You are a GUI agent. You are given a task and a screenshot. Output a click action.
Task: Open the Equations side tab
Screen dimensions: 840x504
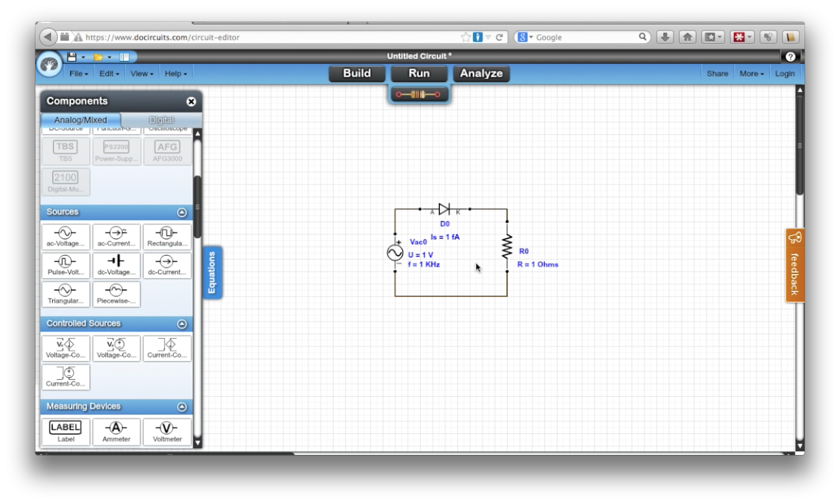tap(212, 272)
